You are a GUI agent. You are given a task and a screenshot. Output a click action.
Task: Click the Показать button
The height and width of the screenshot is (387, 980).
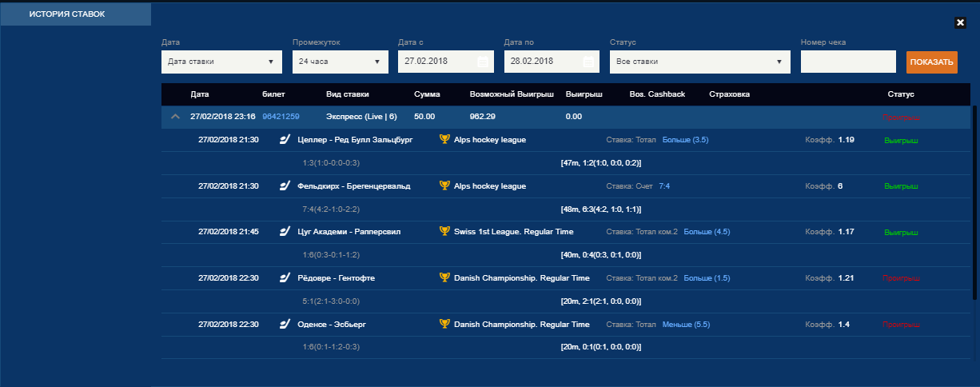click(x=932, y=62)
